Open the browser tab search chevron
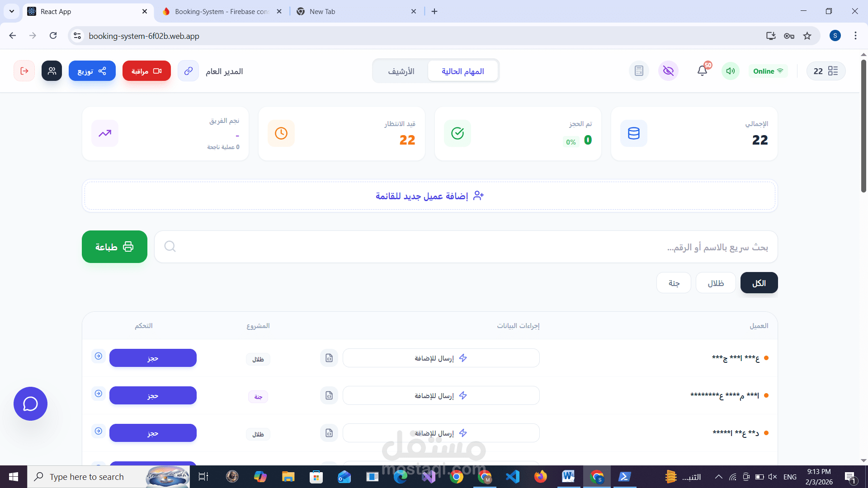Viewport: 868px width, 488px height. (x=12, y=11)
